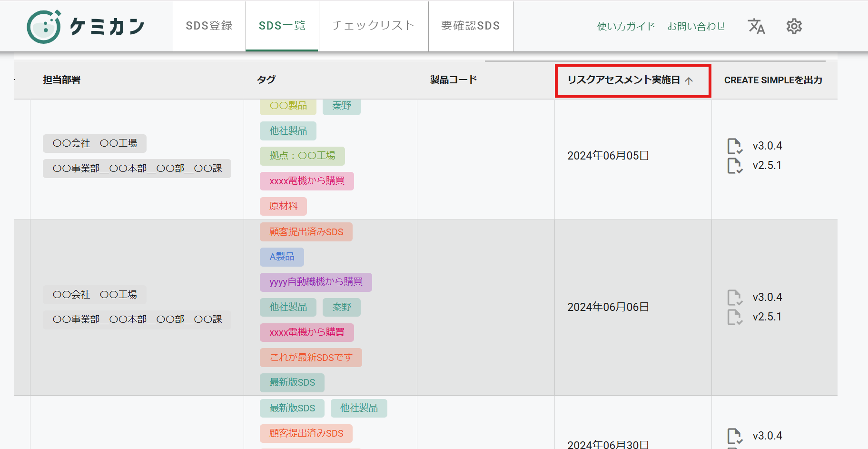The image size is (868, 449).
Task: Select the yyyy自動織機から購買 tag
Action: (316, 282)
